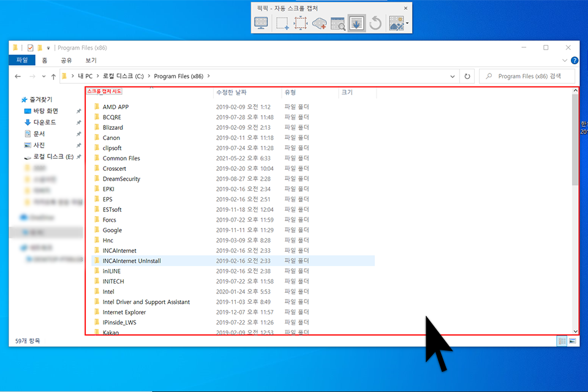Image resolution: width=588 pixels, height=392 pixels.
Task: Sort by 수정한 날짜 column header
Action: coord(232,92)
